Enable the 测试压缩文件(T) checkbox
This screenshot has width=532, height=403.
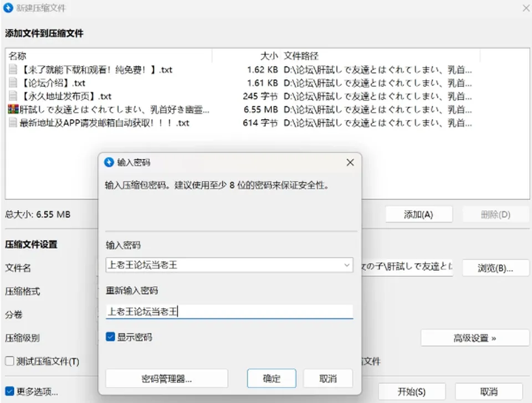coord(9,361)
